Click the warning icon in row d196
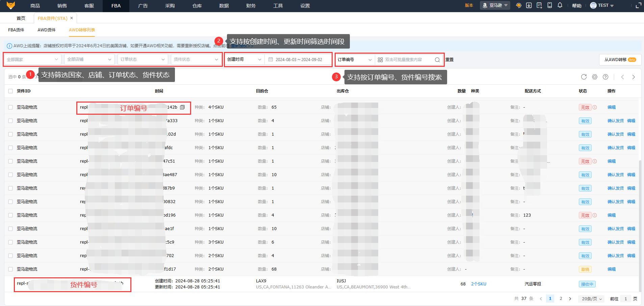 [595, 215]
